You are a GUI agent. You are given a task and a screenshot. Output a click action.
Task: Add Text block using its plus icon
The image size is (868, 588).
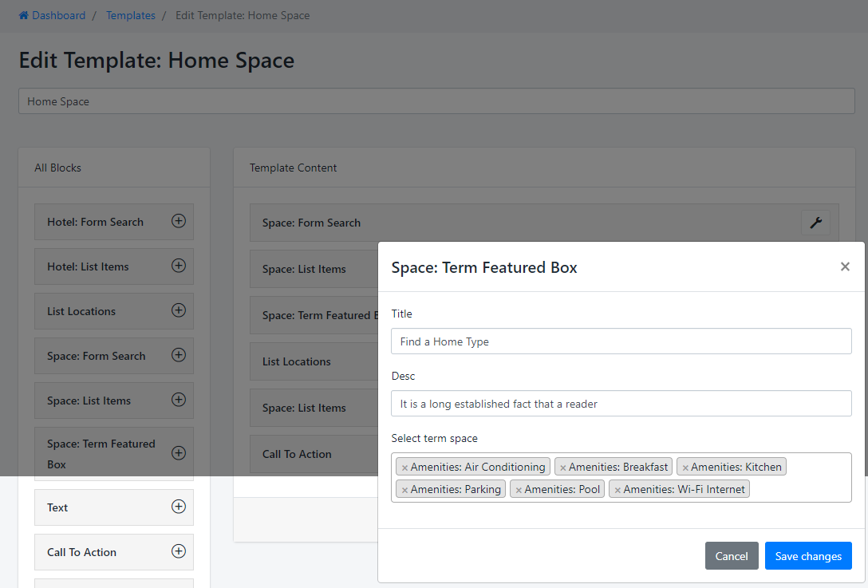(x=179, y=507)
